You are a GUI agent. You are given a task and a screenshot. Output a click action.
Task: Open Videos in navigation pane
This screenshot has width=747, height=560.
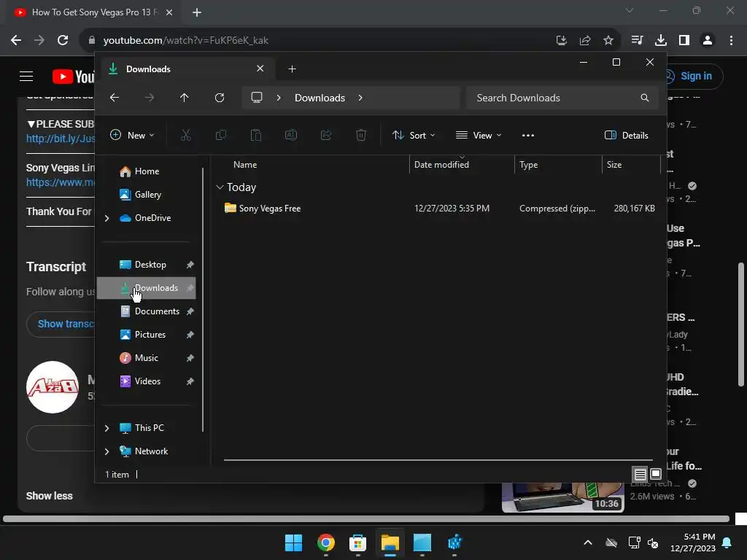(x=147, y=381)
